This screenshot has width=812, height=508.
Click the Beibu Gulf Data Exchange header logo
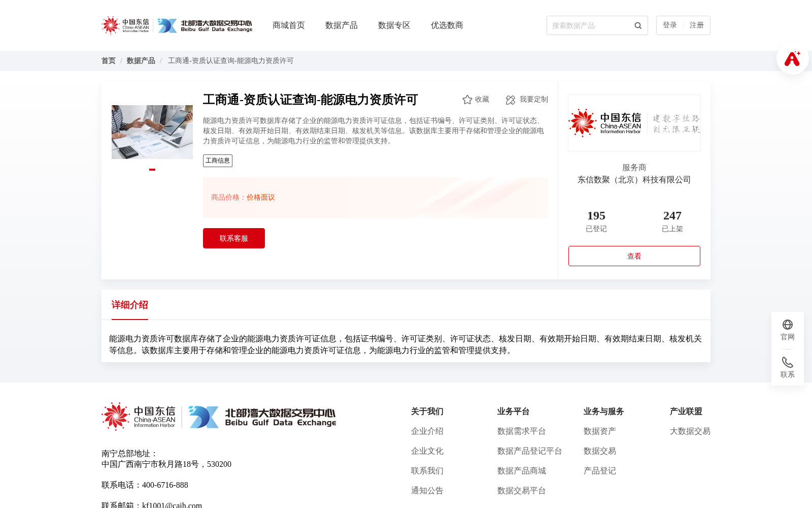pyautogui.click(x=205, y=25)
